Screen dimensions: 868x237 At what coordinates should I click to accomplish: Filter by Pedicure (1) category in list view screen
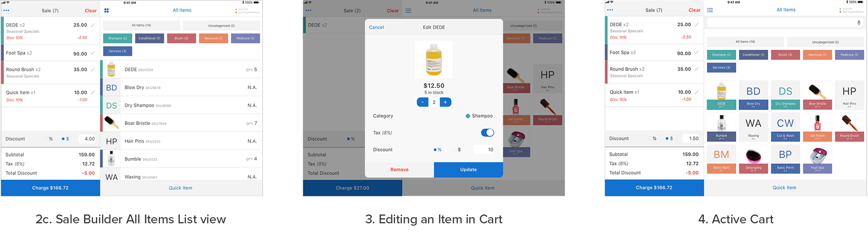pos(245,38)
